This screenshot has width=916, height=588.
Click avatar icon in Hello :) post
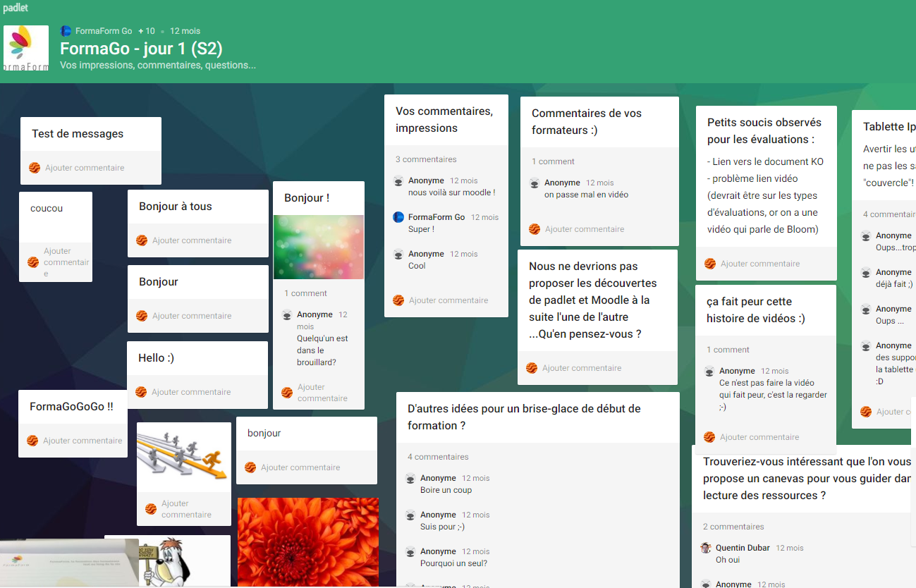point(141,392)
